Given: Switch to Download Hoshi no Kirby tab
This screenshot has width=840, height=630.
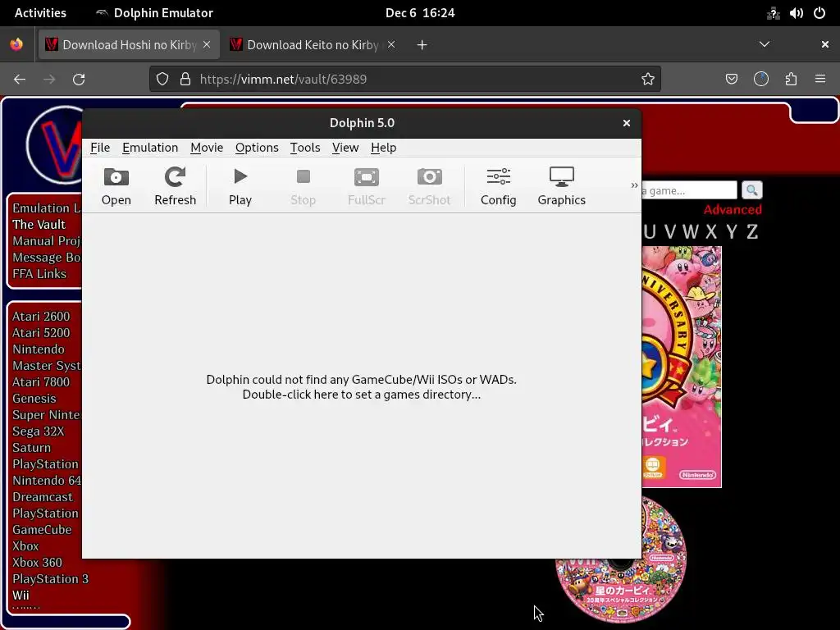Looking at the screenshot, I should [x=129, y=44].
